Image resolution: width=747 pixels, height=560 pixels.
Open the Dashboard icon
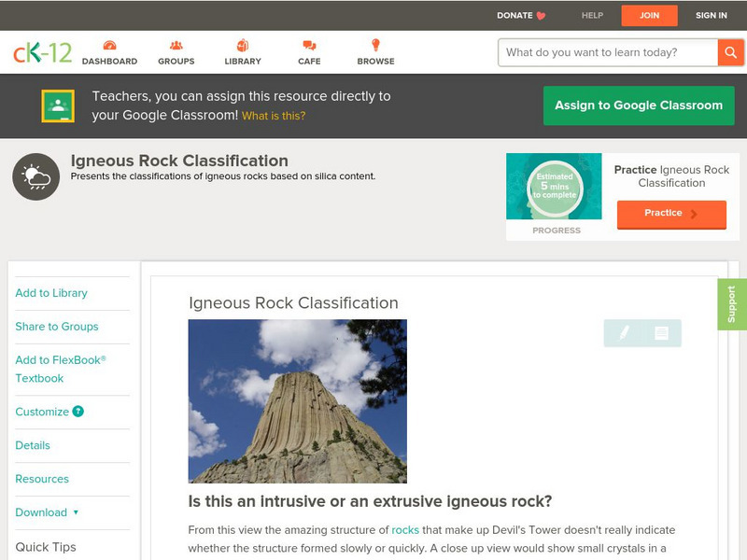click(x=109, y=46)
